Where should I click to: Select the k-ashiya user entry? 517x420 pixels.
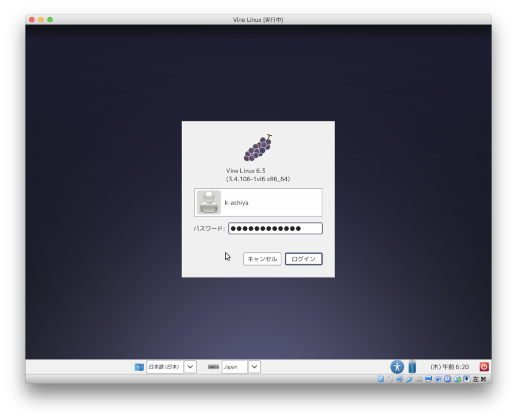coord(258,202)
